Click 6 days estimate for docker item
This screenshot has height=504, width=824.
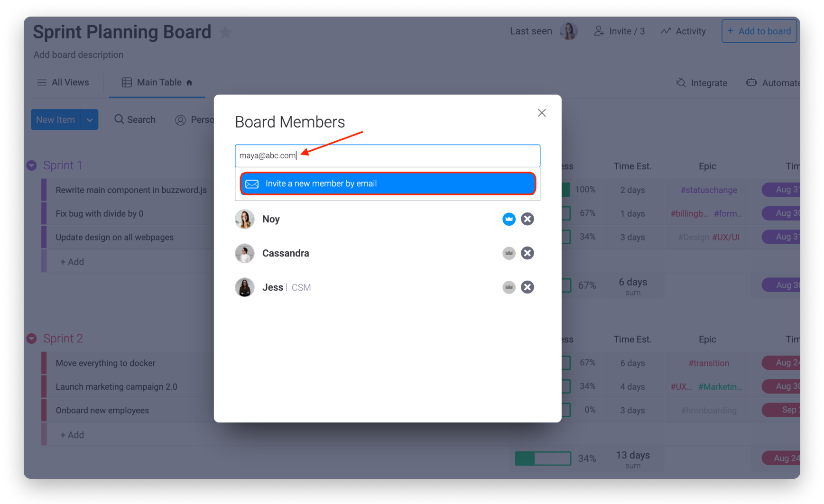(x=632, y=363)
